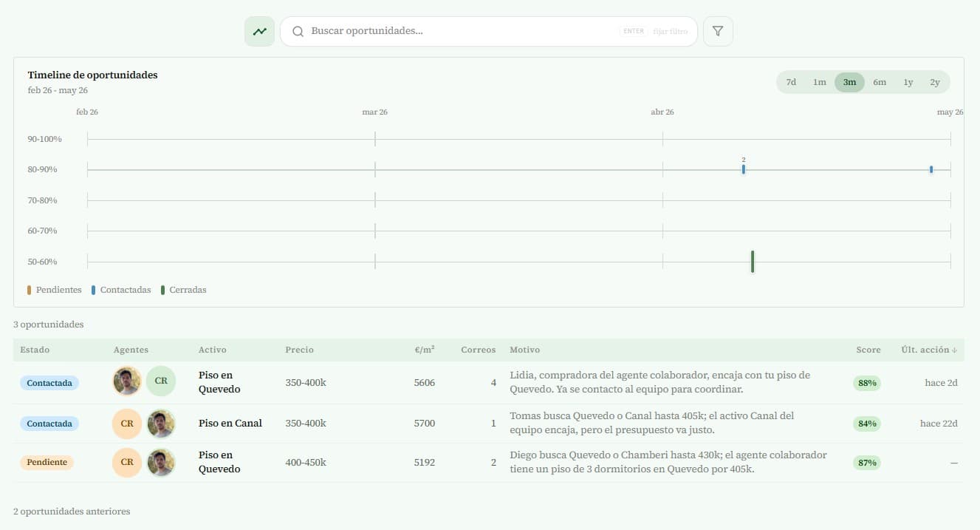Sort by Score column header
The height and width of the screenshot is (530, 980).
[868, 350]
